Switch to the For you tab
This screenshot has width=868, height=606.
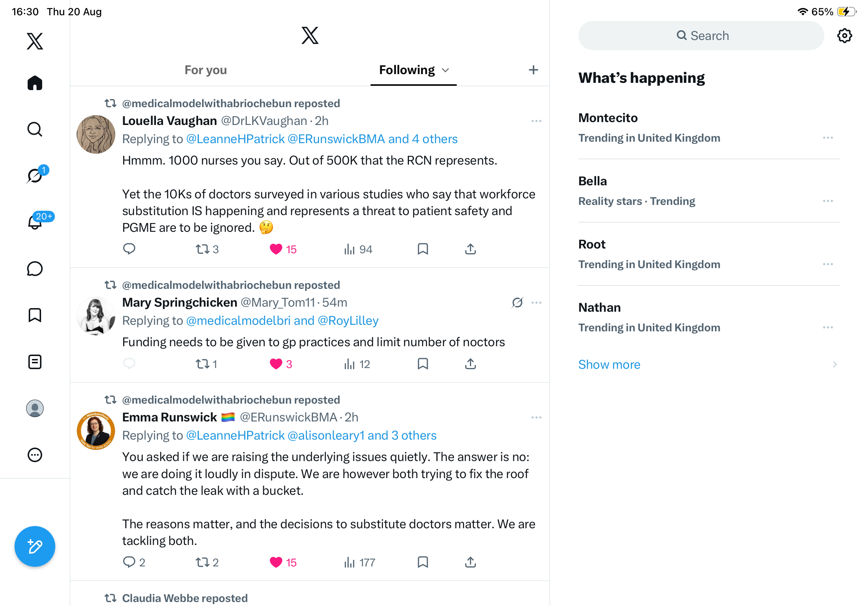(206, 70)
